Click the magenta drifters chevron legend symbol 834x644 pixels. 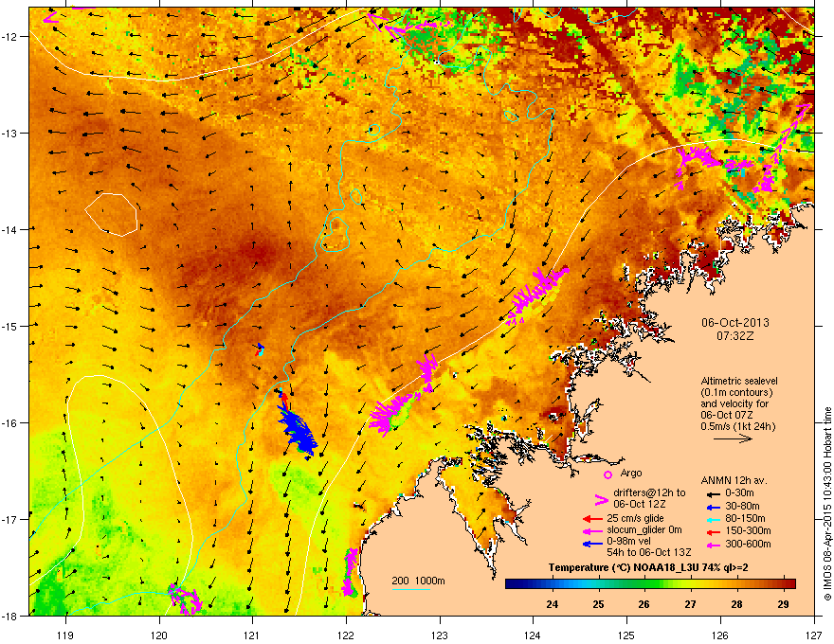click(x=601, y=499)
